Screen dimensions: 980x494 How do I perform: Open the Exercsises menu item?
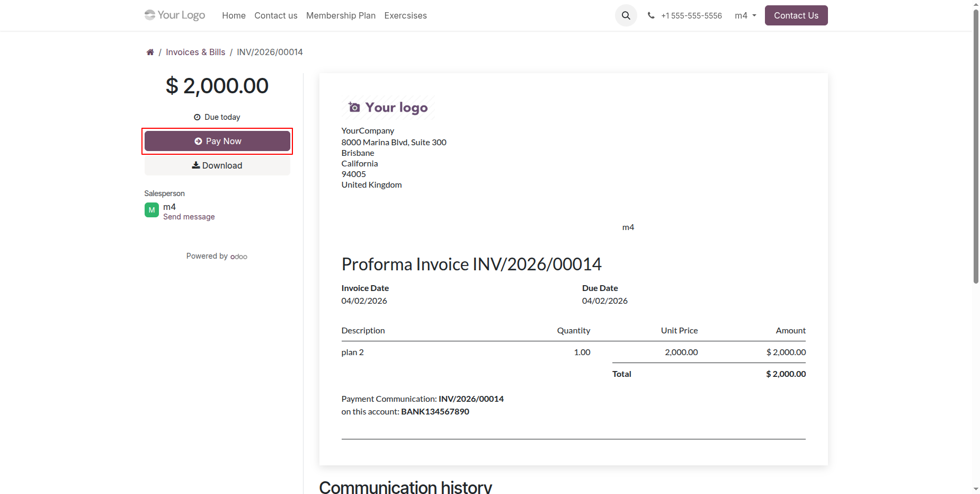pyautogui.click(x=405, y=15)
